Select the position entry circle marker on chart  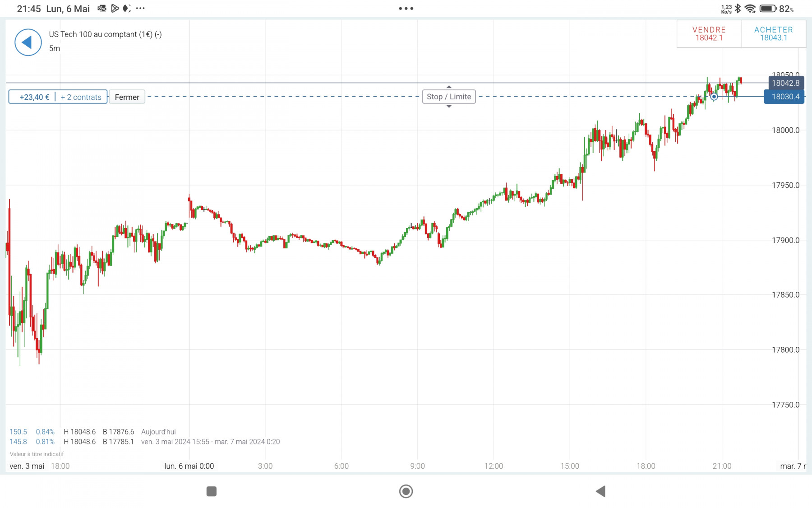coord(714,97)
